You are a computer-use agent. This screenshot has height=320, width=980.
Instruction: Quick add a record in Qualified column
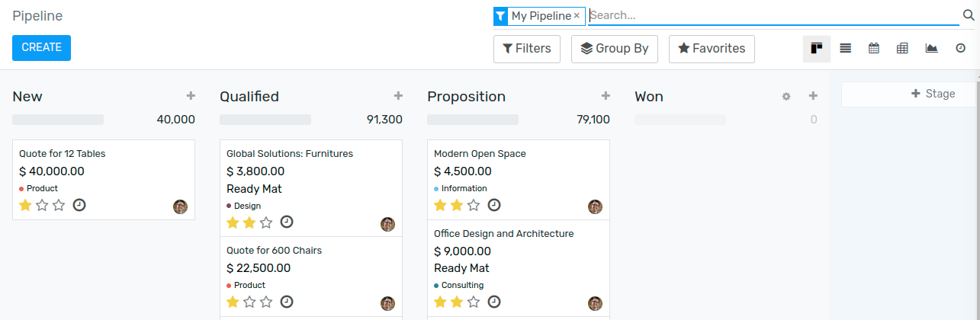point(398,96)
